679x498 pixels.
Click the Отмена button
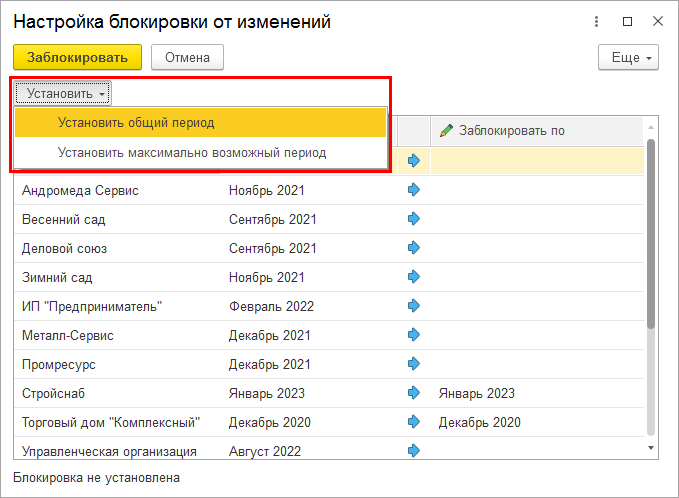[187, 58]
